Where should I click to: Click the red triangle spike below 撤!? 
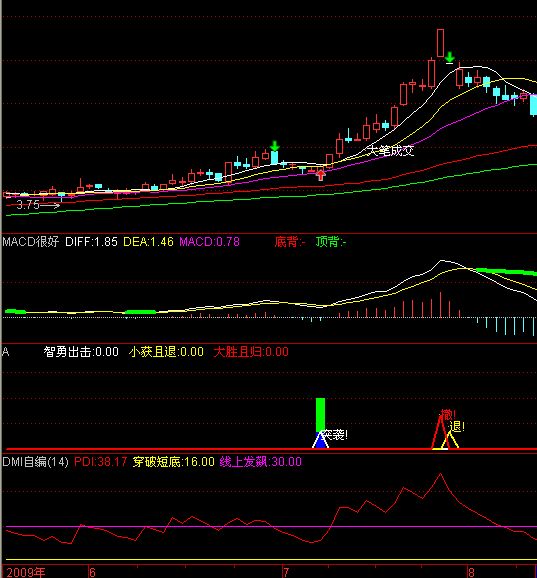tap(439, 433)
